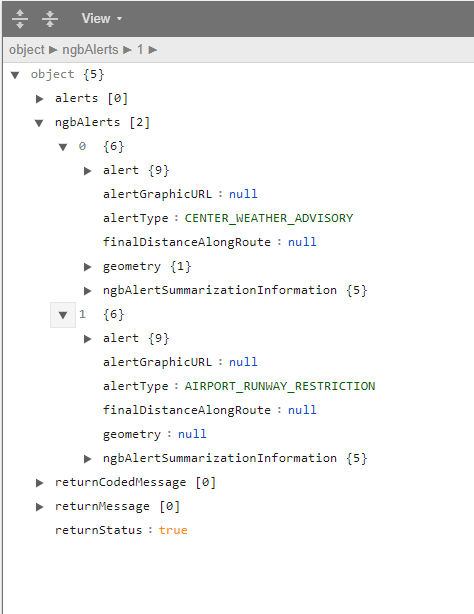
Task: Click the CENTER_WEATHER_ADVISORY value
Action: [x=269, y=218]
